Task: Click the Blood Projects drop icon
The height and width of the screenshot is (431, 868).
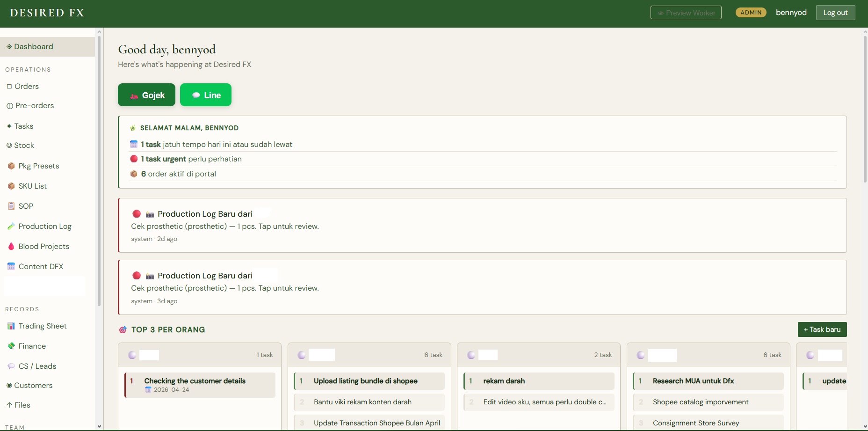Action: [x=11, y=247]
